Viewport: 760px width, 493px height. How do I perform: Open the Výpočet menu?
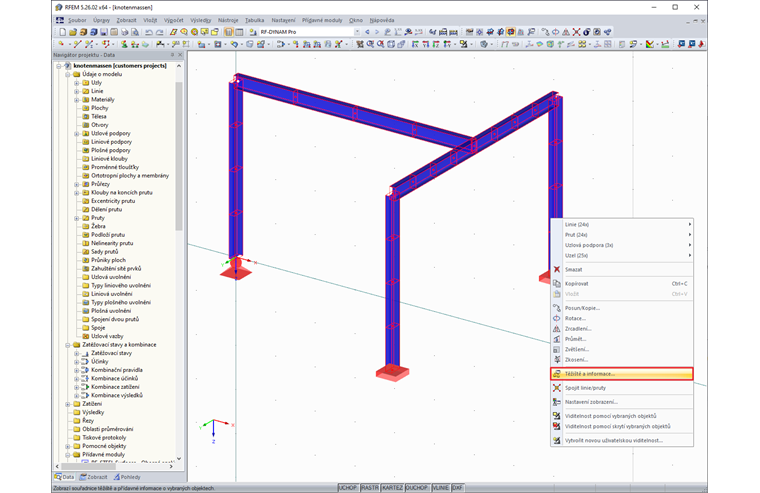pos(174,20)
